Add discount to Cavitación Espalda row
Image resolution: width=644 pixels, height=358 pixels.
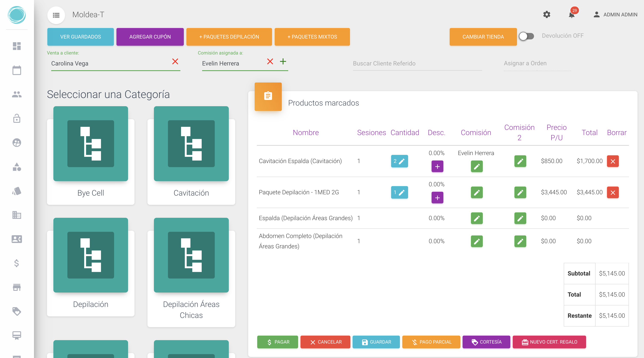point(437,167)
